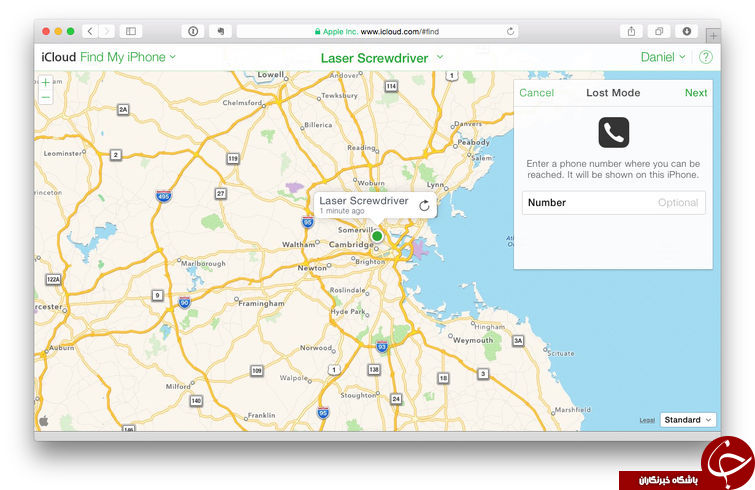Click the Safari address bar URL

pos(377,31)
